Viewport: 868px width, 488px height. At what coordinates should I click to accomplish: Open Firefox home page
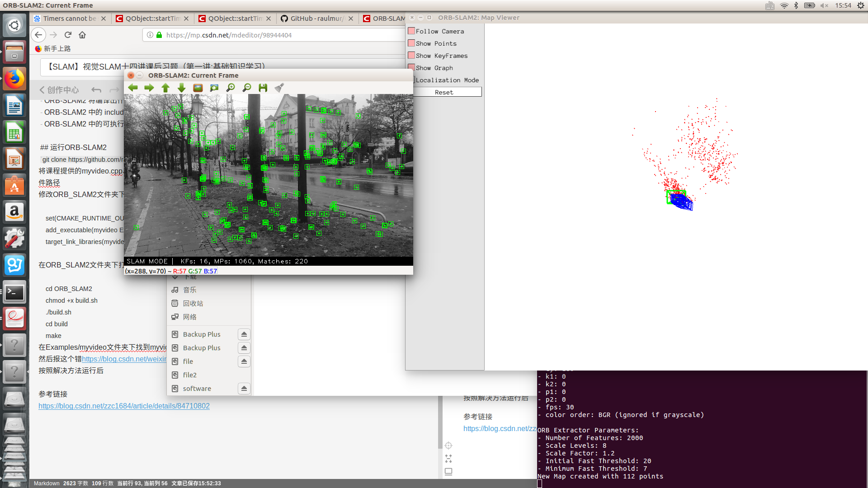point(82,35)
